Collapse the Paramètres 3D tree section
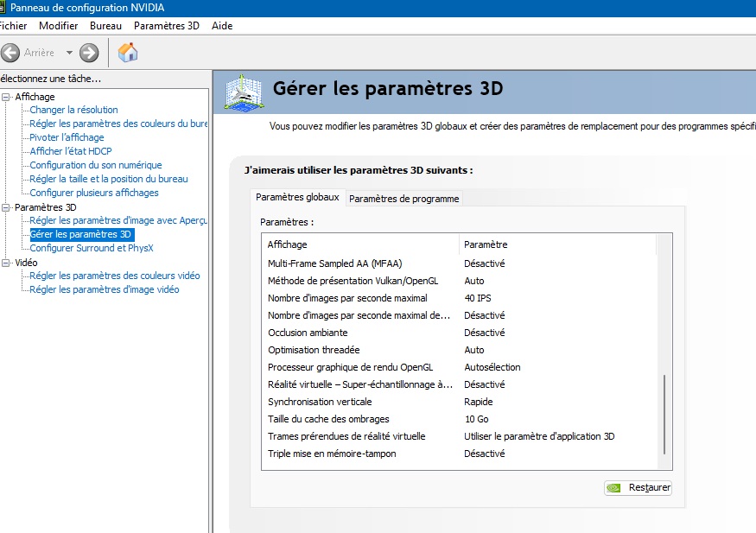The image size is (756, 533). [x=6, y=207]
